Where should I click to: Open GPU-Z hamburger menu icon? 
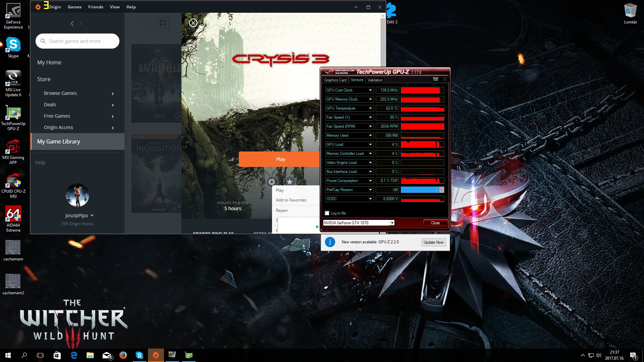tap(445, 79)
